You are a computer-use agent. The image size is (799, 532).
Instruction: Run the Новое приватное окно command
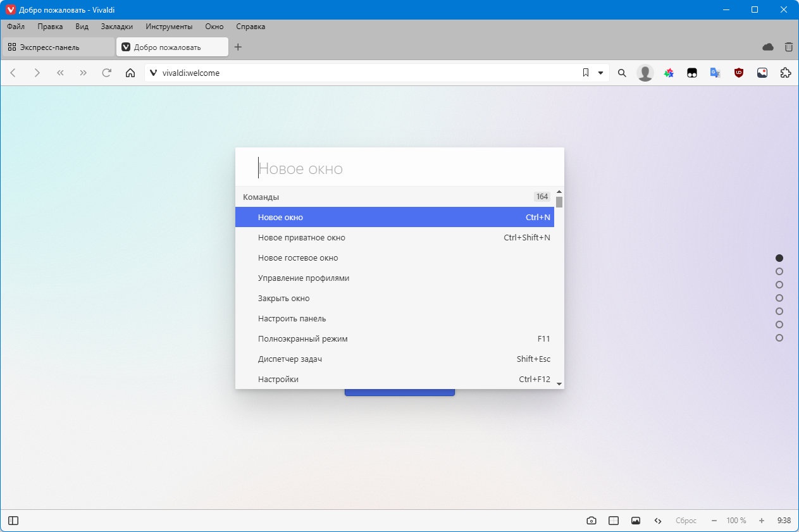point(395,237)
